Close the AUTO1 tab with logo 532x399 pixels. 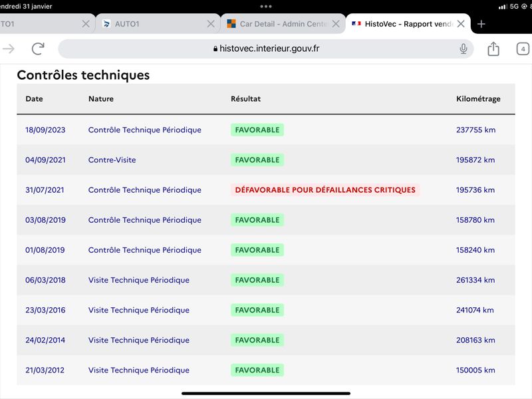tap(211, 24)
